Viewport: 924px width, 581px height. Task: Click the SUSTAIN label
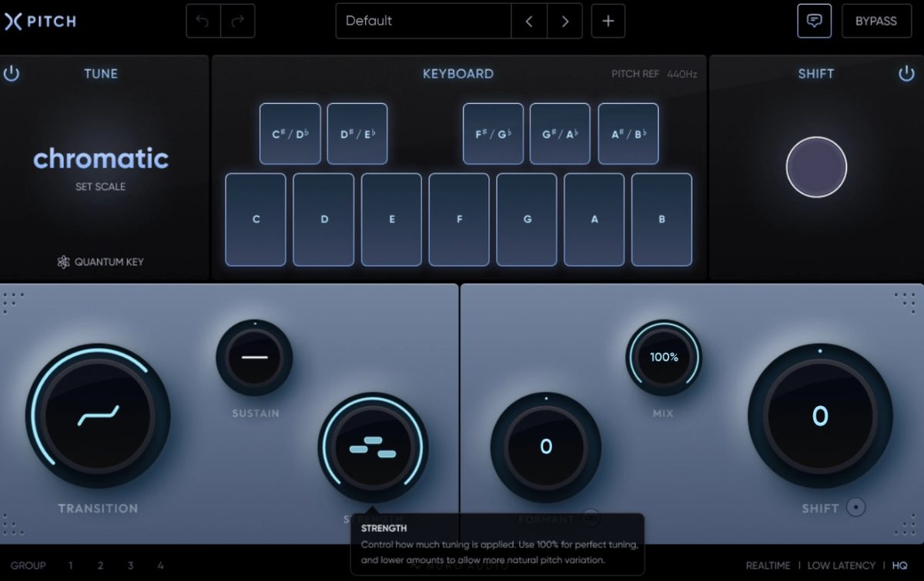tap(256, 414)
